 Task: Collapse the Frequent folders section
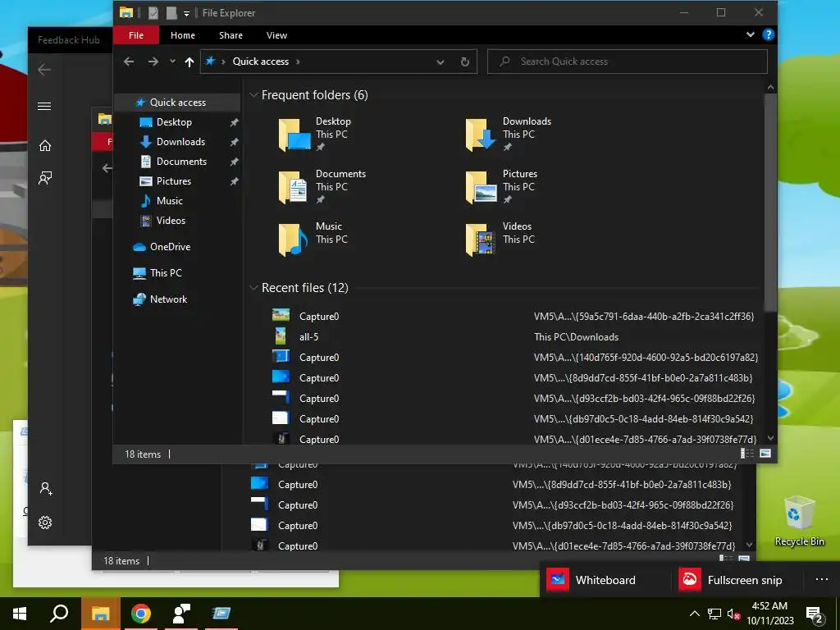pyautogui.click(x=253, y=95)
